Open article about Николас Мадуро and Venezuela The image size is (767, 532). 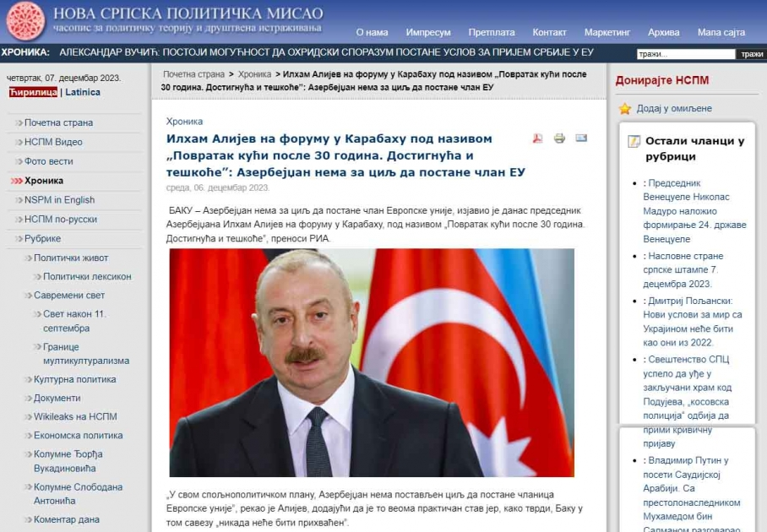pyautogui.click(x=694, y=211)
